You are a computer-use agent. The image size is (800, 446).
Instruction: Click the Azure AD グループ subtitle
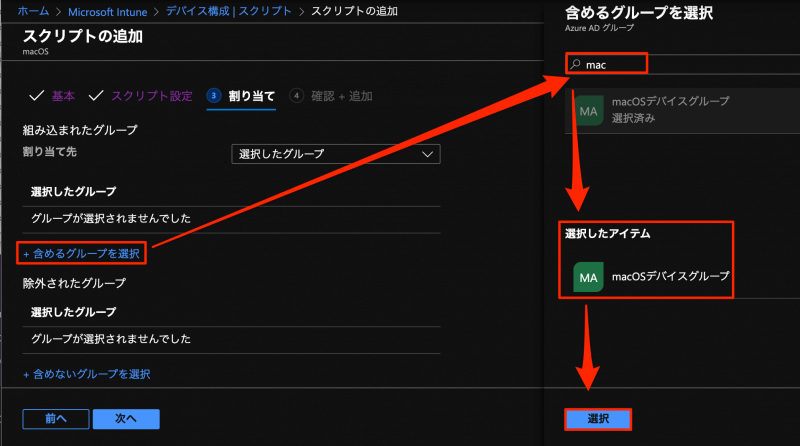click(599, 28)
